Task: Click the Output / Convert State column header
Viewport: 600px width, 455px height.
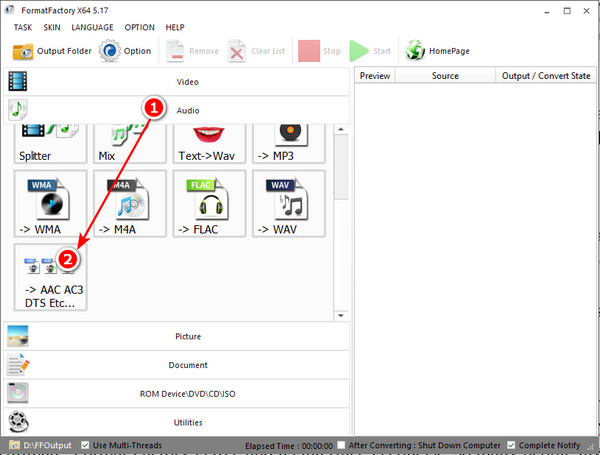Action: pos(546,75)
